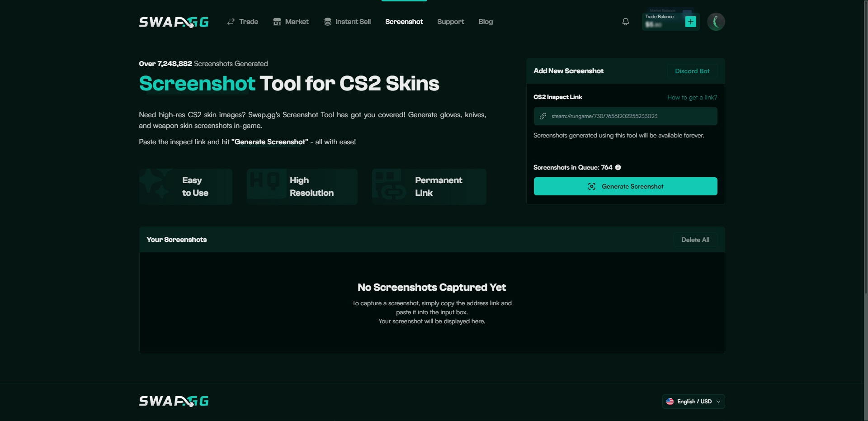Click the Trade arrows icon
Viewport: 868px width, 421px height.
tap(231, 22)
